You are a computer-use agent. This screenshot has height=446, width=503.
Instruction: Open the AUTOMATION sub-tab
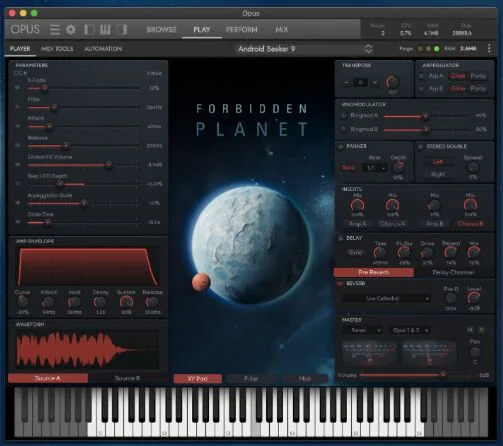[x=103, y=49]
